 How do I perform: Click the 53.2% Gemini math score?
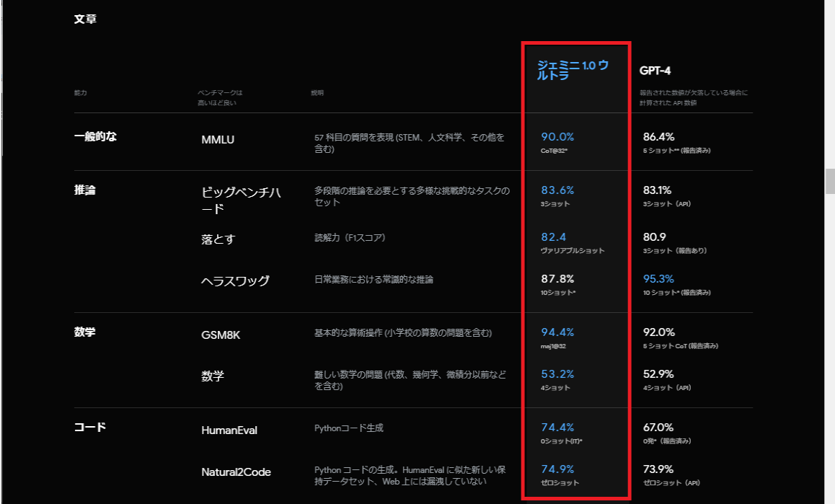click(557, 374)
